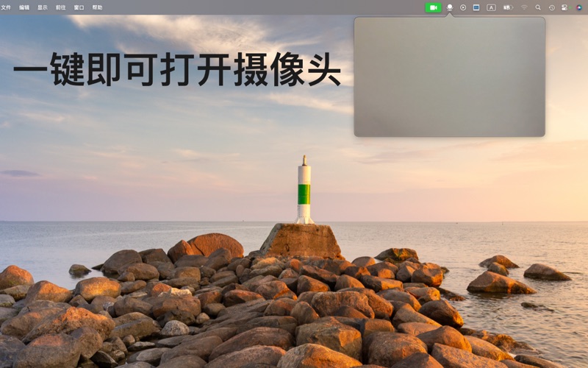Open the input method A icon
588x368 pixels.
coord(491,7)
